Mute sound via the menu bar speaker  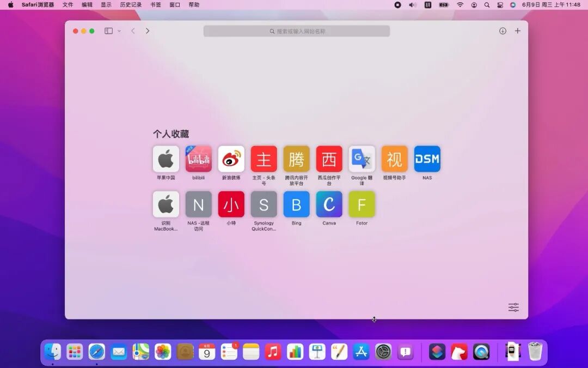click(x=412, y=5)
